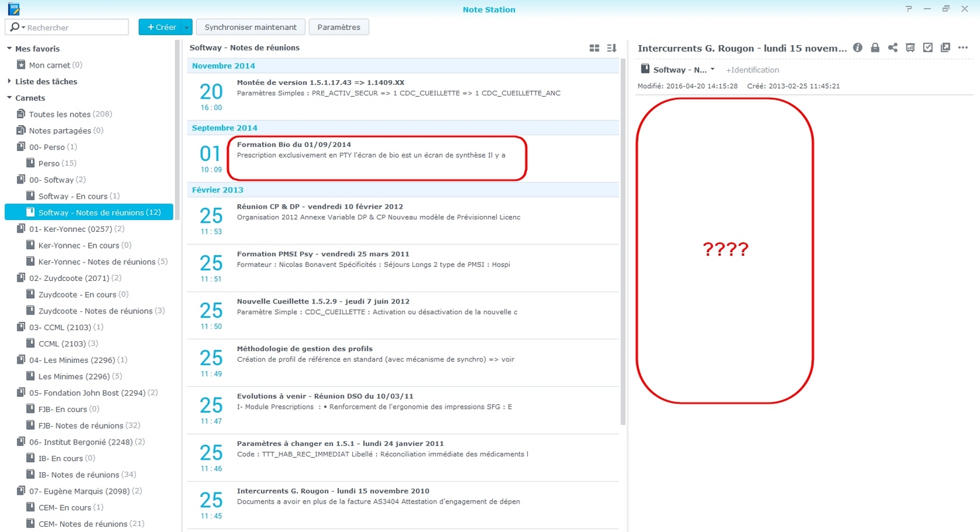Open note Nouvelle Cueillette 1.5.2.9
Viewport: 980px width, 532px height.
pos(403,315)
